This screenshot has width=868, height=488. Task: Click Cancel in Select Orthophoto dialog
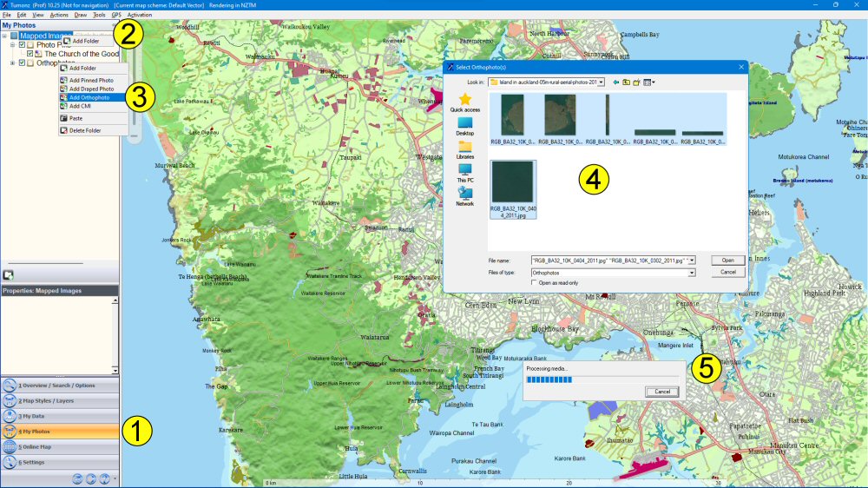click(728, 272)
